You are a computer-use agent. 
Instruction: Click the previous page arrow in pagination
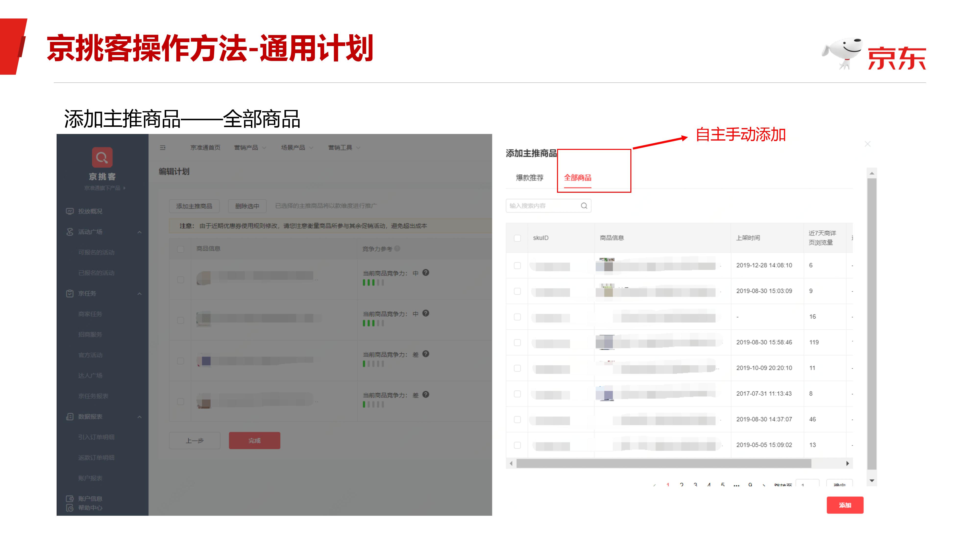(x=654, y=485)
